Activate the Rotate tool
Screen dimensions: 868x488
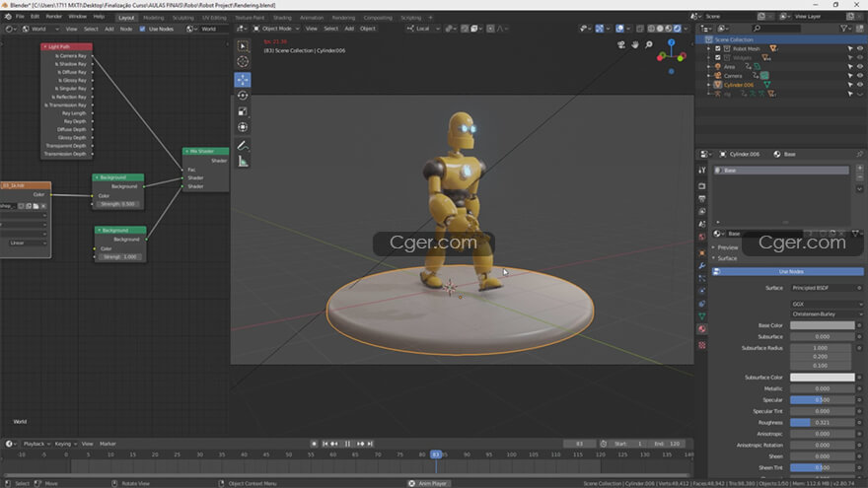point(243,96)
